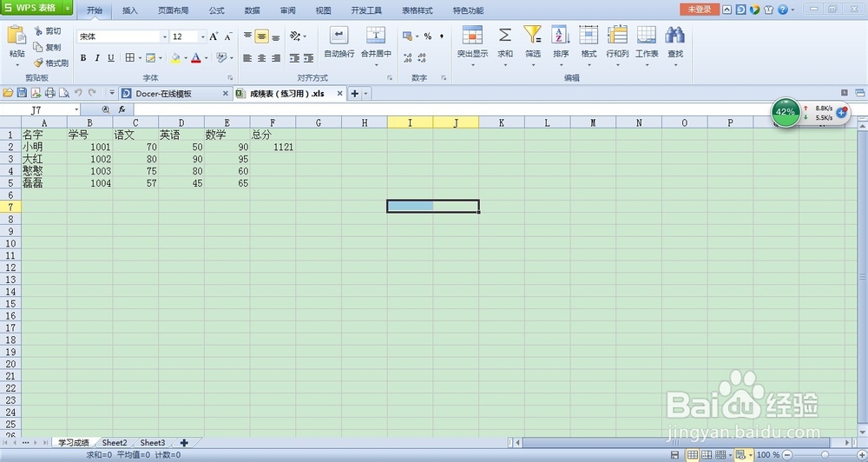This screenshot has height=462, width=868.
Task: Click the Highlight (突出显示) conditional format icon
Action: click(x=472, y=35)
